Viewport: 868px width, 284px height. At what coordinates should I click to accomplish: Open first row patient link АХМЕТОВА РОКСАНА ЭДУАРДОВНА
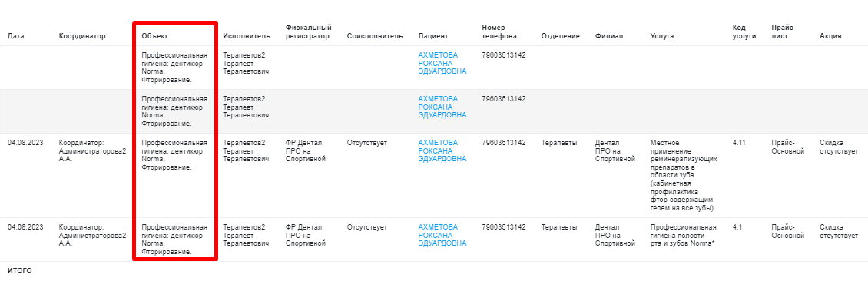442,63
